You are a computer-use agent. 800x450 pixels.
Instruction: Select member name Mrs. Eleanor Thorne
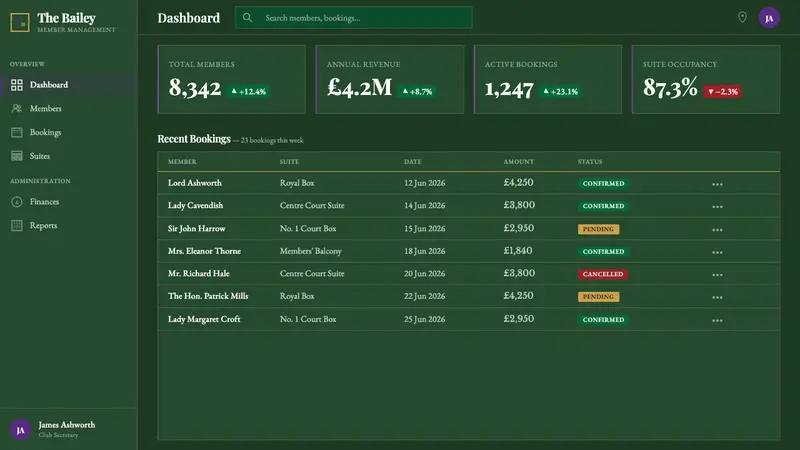(204, 251)
